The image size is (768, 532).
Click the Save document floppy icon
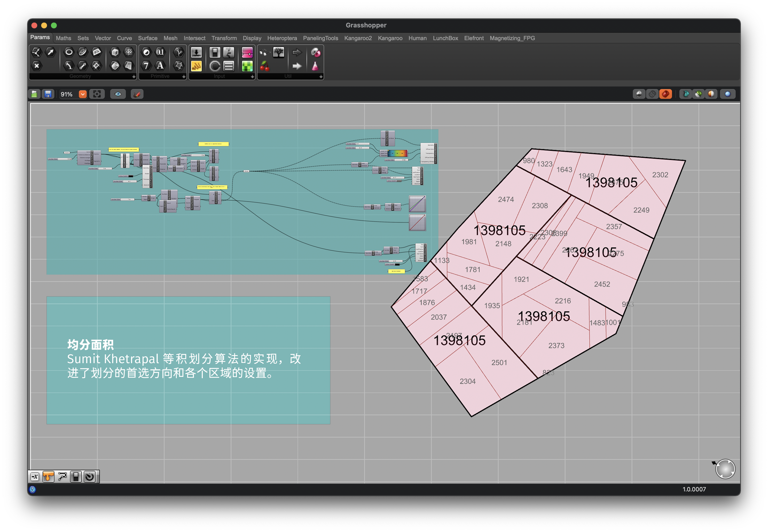[48, 94]
